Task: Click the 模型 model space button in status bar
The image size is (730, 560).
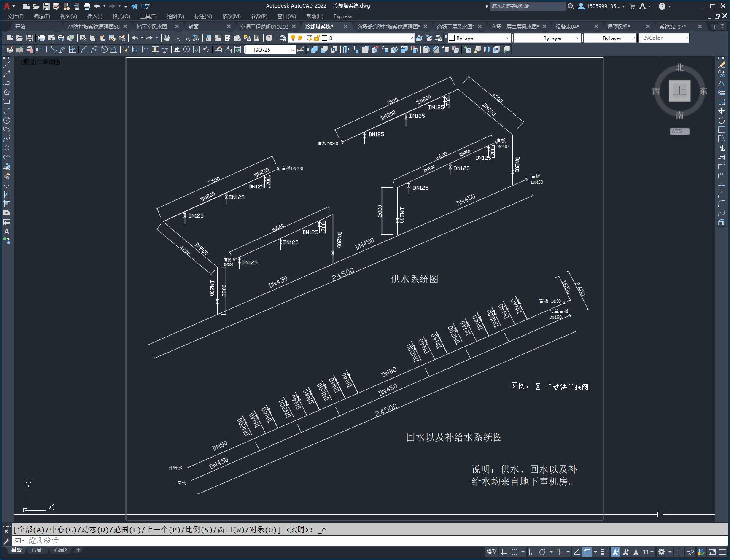Action: coord(491,552)
